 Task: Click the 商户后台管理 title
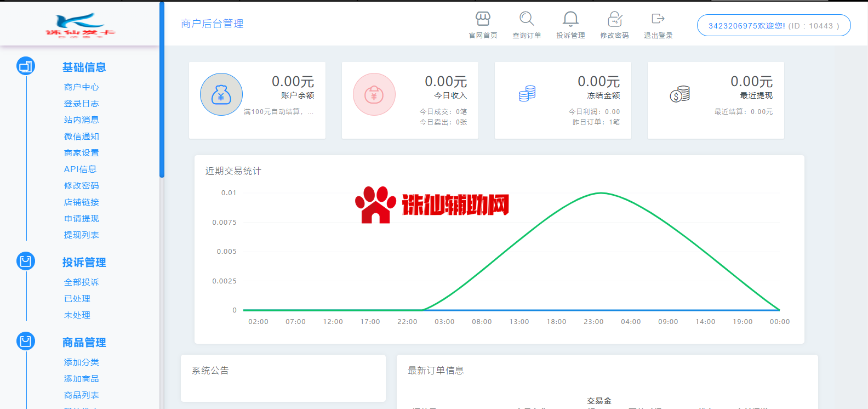(212, 24)
